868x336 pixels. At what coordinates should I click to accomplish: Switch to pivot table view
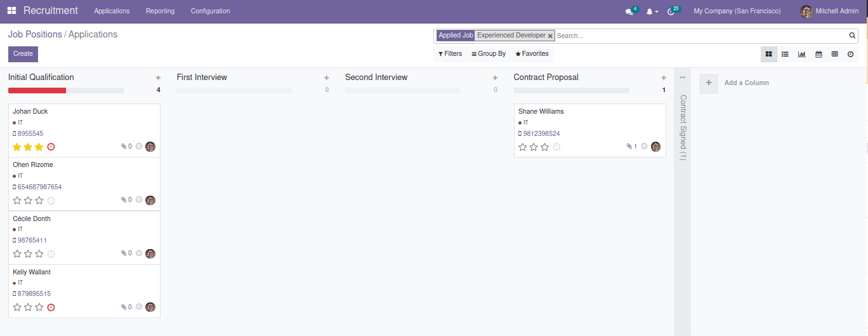click(x=834, y=55)
